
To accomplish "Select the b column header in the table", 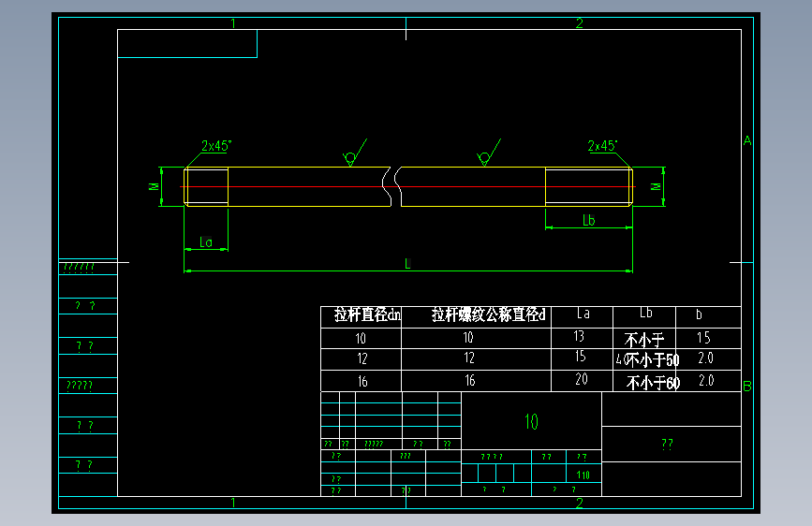I will [699, 314].
